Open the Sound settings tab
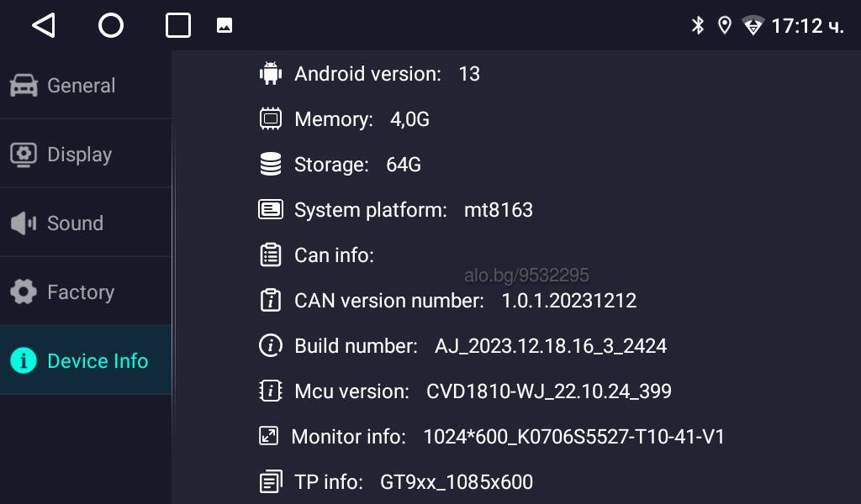This screenshot has height=504, width=861. [x=86, y=223]
